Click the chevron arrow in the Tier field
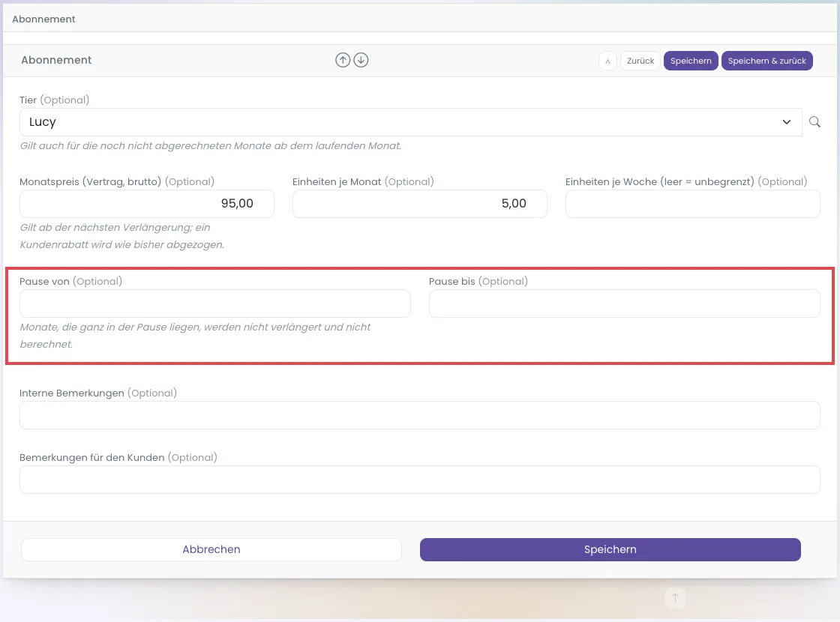Viewport: 840px width, 622px height. (x=787, y=122)
